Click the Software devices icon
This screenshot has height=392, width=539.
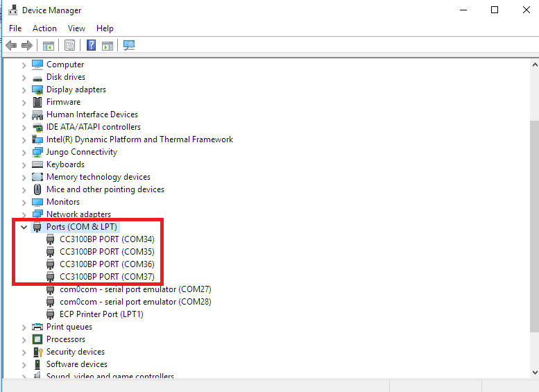point(37,364)
